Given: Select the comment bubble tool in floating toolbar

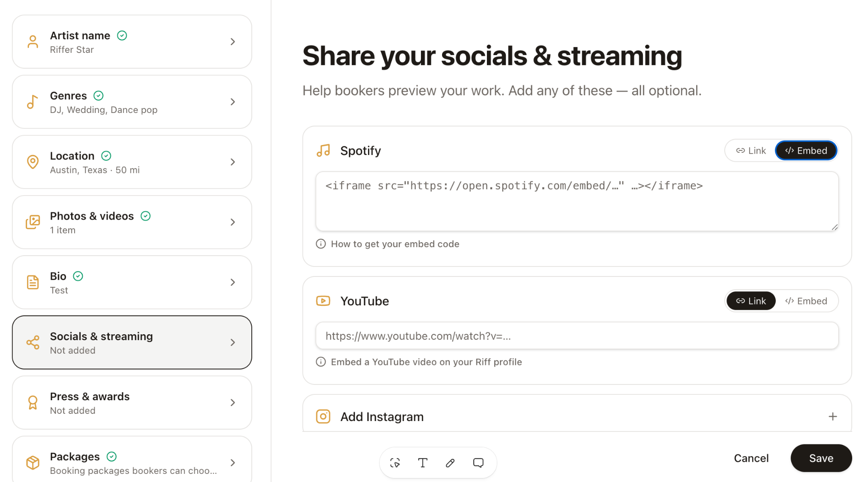Looking at the screenshot, I should click(478, 463).
